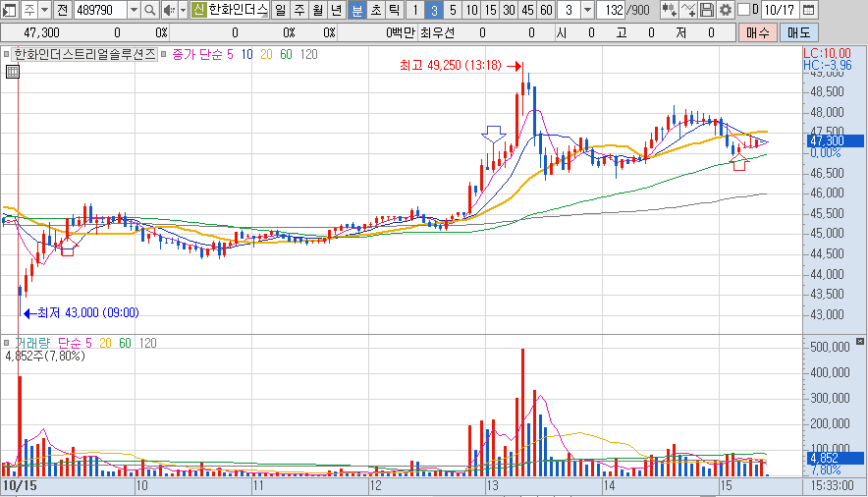Click the price chart legend square marker
The height and width of the screenshot is (497, 868).
point(7,54)
